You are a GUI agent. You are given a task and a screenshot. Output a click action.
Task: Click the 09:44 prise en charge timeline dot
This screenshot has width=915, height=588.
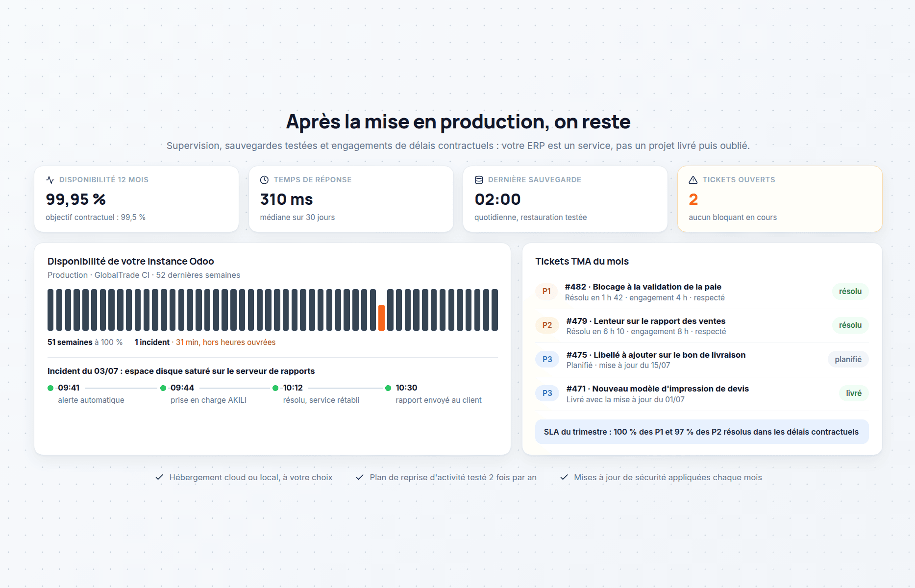pyautogui.click(x=163, y=388)
